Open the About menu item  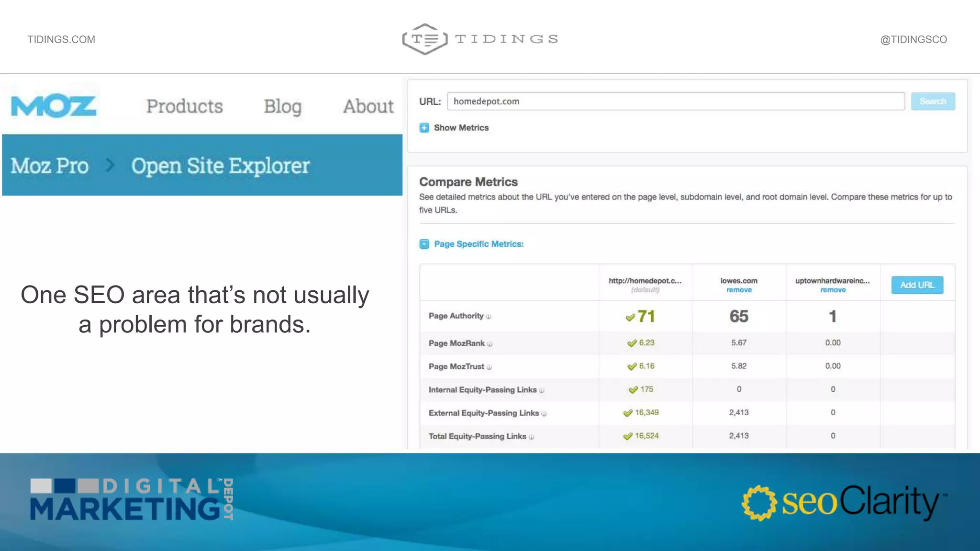tap(368, 106)
